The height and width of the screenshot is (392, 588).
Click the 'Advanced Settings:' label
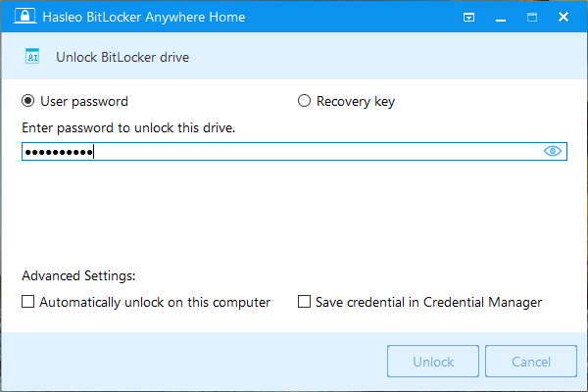77,276
